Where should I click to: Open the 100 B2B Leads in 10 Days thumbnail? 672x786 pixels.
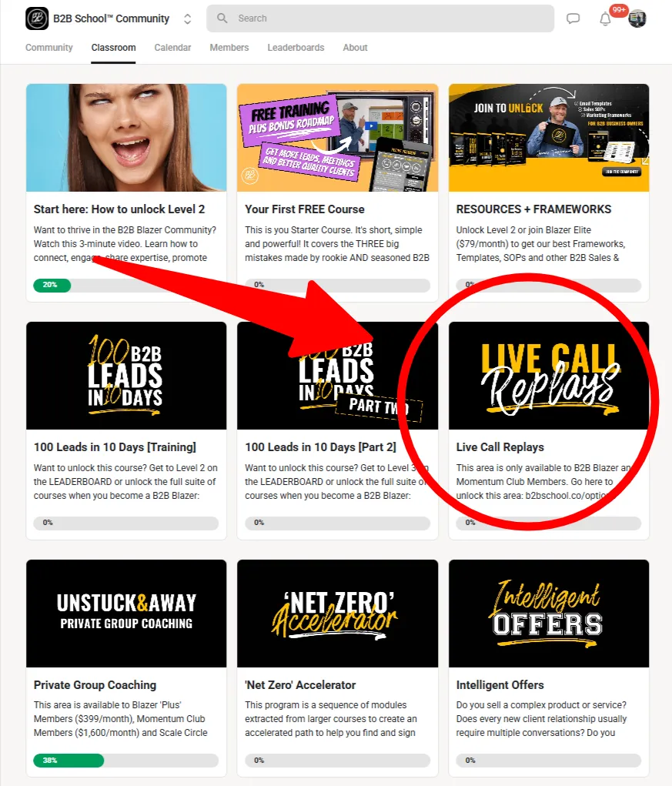[x=126, y=376]
